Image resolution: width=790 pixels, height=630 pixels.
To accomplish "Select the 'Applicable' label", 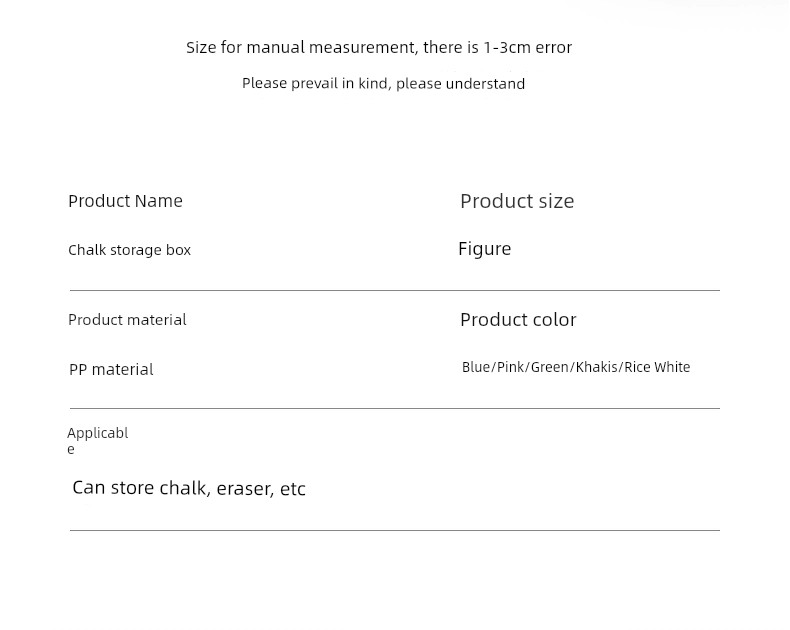I will click(x=98, y=440).
